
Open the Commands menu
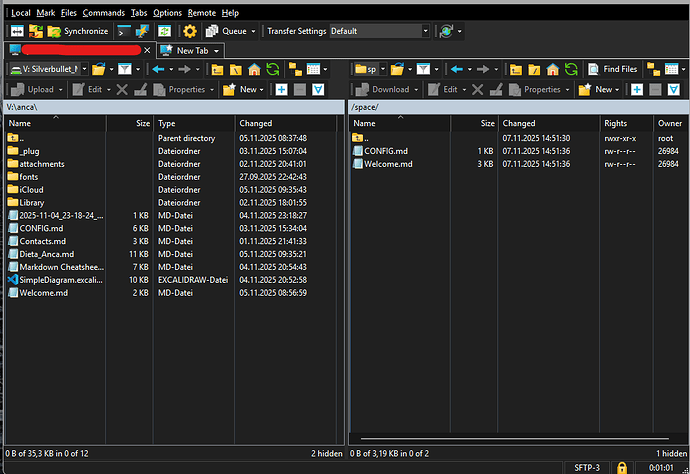(103, 13)
